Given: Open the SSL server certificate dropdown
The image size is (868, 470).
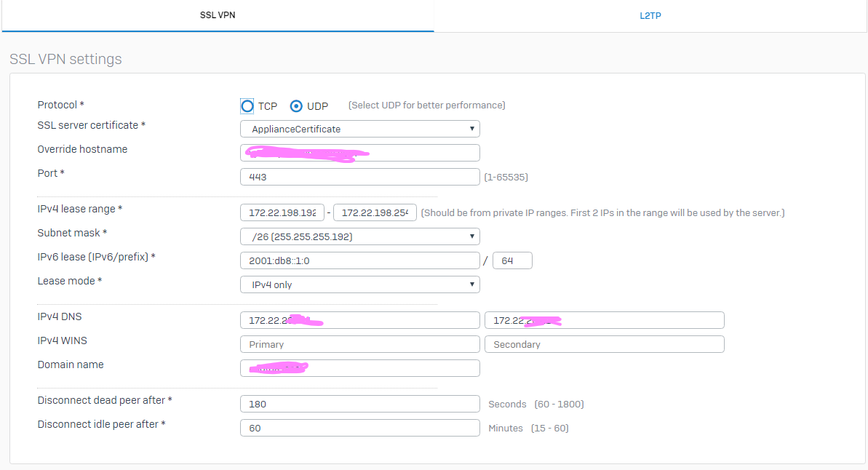Looking at the screenshot, I should (359, 129).
